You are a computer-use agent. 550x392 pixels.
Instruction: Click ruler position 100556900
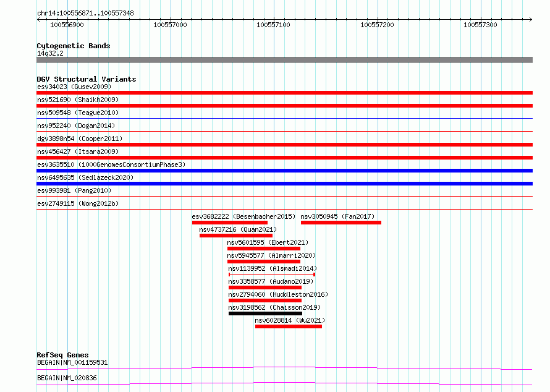click(67, 25)
